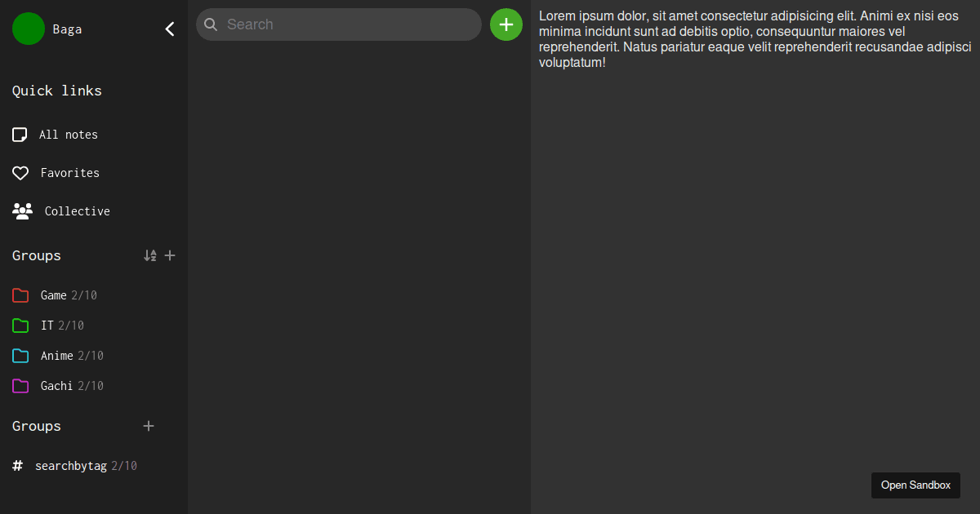The width and height of the screenshot is (980, 514).
Task: Click the searchbytag 2/10 count
Action: click(124, 466)
